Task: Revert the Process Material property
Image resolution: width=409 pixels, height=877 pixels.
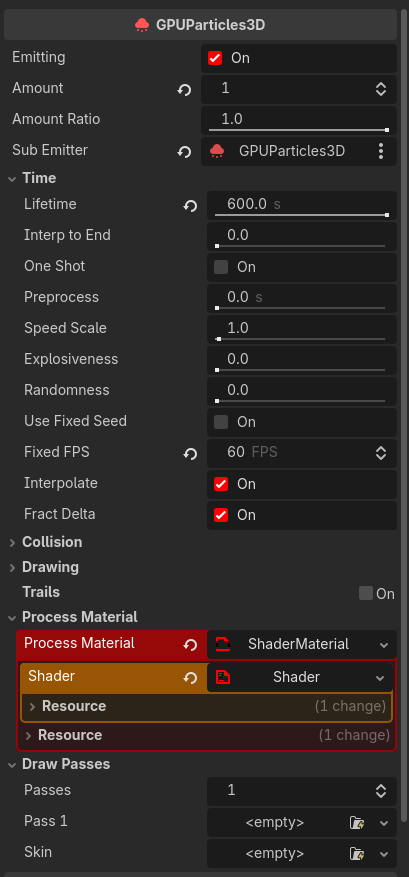Action: (x=190, y=645)
